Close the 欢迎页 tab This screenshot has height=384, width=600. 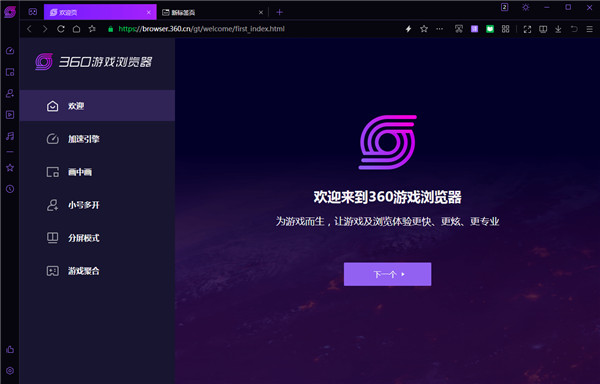149,13
